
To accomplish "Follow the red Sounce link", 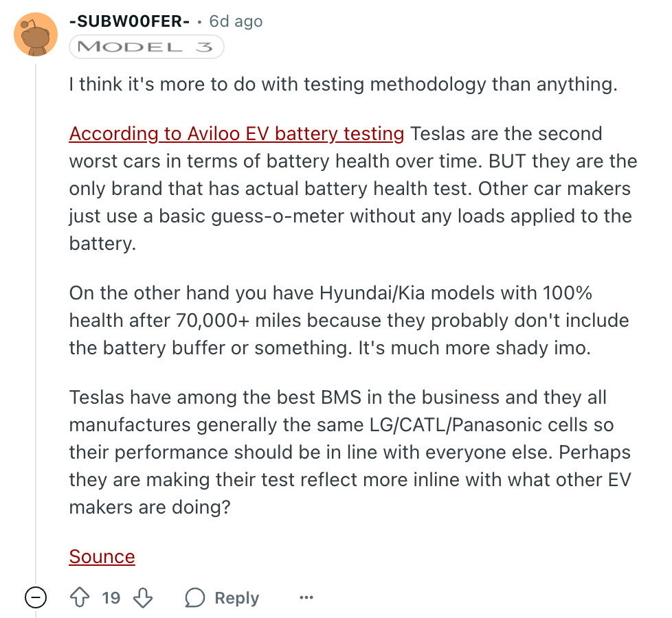I will point(102,556).
